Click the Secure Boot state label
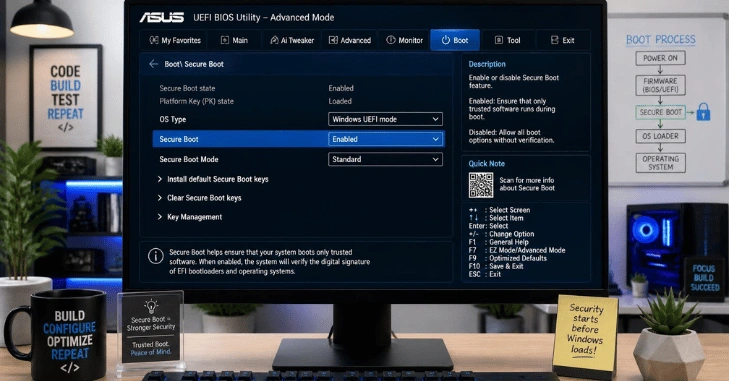The width and height of the screenshot is (729, 381). [187, 88]
